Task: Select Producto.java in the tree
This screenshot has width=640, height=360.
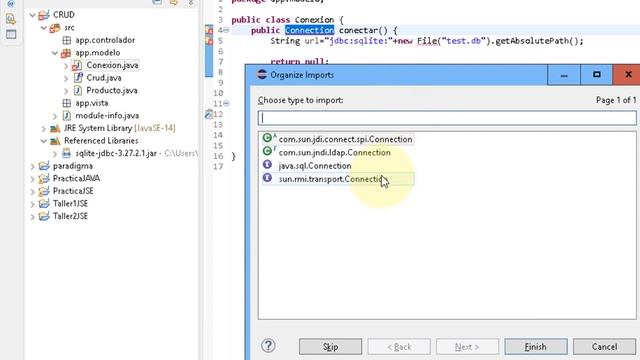Action: coord(112,91)
